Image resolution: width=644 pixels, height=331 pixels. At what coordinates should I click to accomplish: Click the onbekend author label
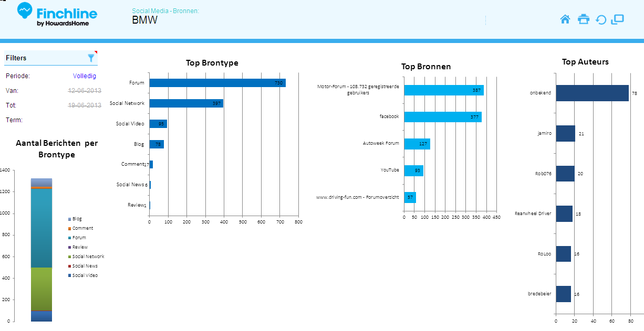pos(541,93)
